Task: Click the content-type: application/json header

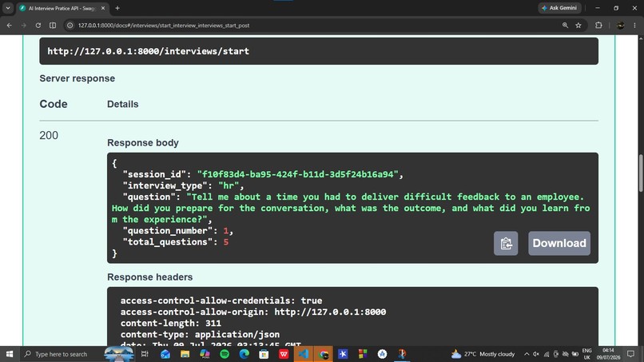Action: pyautogui.click(x=200, y=335)
